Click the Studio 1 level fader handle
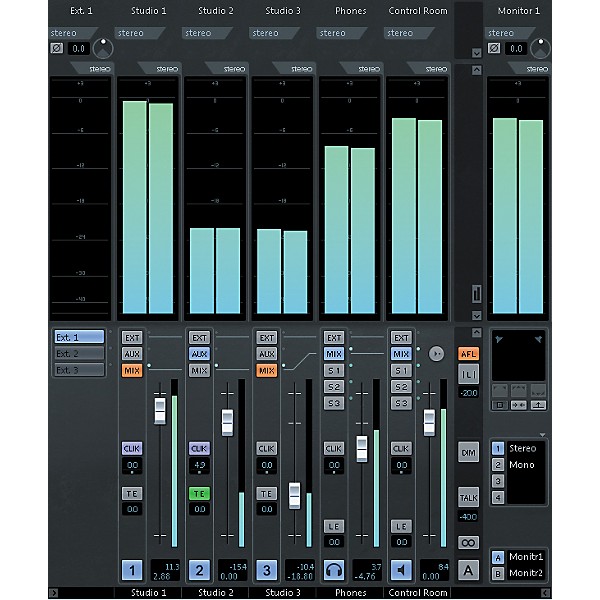 pyautogui.click(x=160, y=411)
